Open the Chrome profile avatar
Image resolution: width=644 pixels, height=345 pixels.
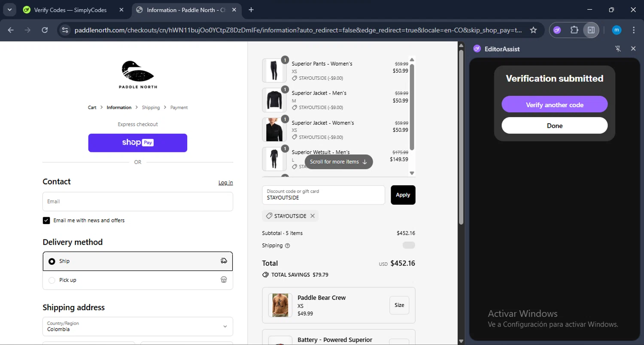[617, 30]
